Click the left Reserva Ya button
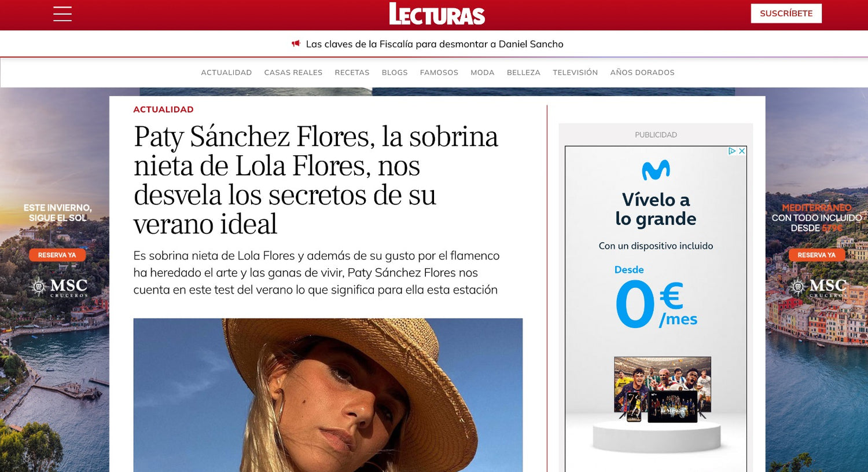This screenshot has width=868, height=472. tap(57, 255)
